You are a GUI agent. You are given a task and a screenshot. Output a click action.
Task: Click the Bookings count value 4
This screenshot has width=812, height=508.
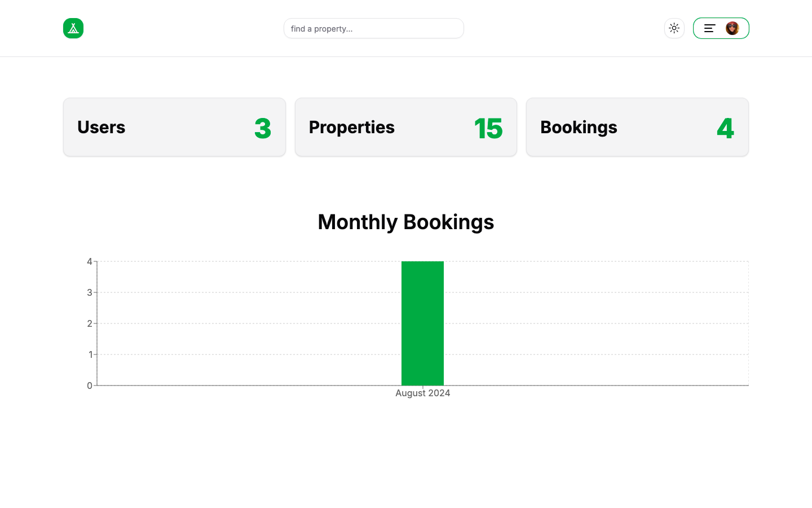point(726,129)
